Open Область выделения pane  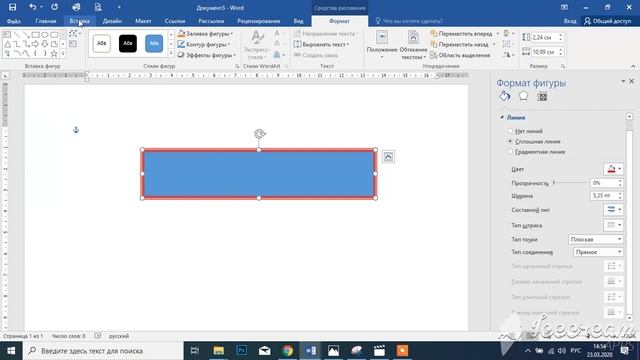(x=460, y=55)
